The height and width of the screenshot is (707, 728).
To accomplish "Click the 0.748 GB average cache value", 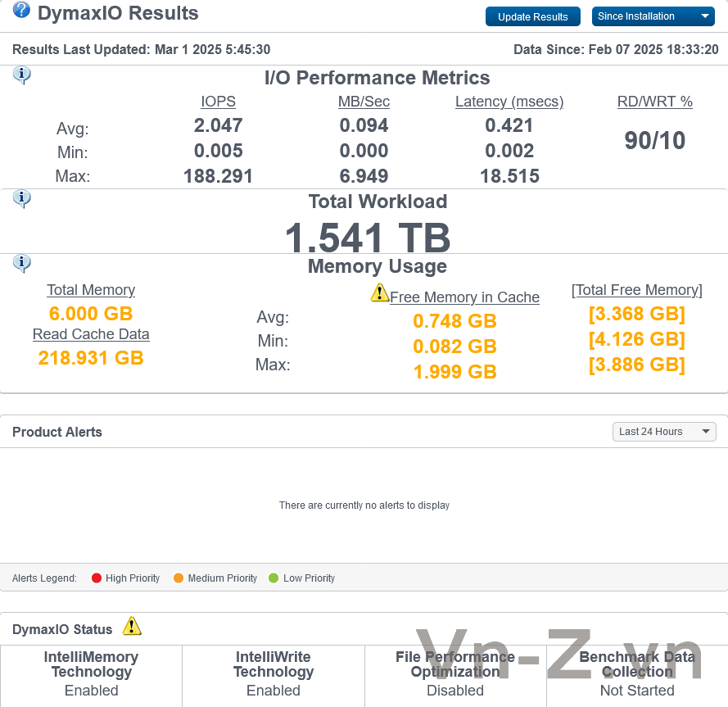I will pyautogui.click(x=455, y=321).
